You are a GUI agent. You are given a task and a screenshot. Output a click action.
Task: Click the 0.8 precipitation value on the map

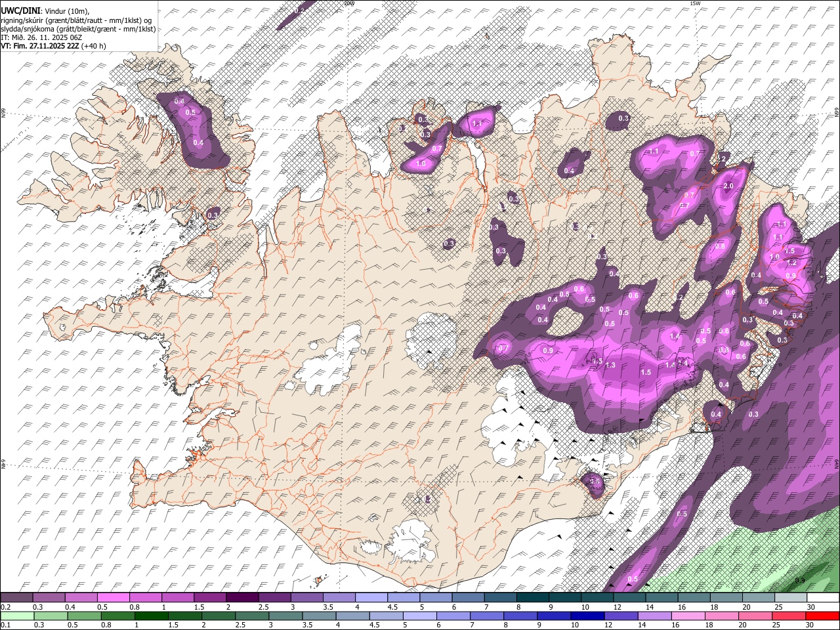point(720,247)
